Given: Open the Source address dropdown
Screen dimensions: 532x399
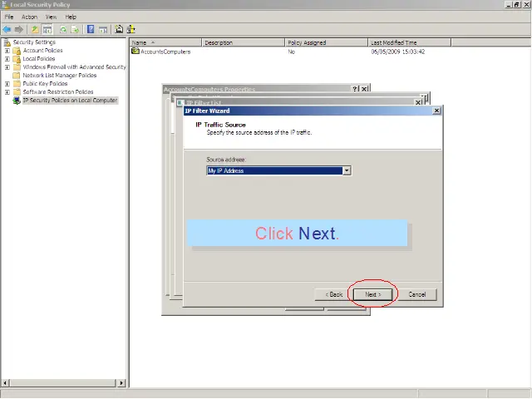Looking at the screenshot, I should coord(347,170).
